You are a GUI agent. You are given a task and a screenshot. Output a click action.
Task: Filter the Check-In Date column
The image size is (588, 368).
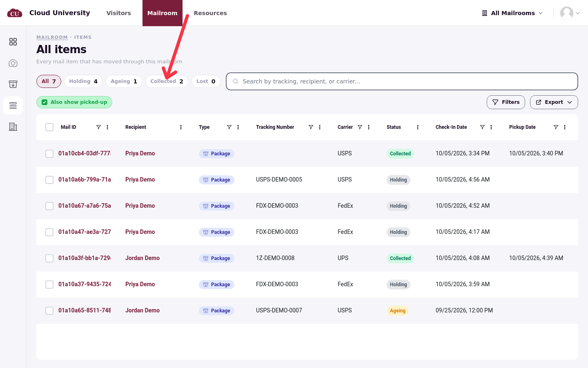click(x=482, y=127)
